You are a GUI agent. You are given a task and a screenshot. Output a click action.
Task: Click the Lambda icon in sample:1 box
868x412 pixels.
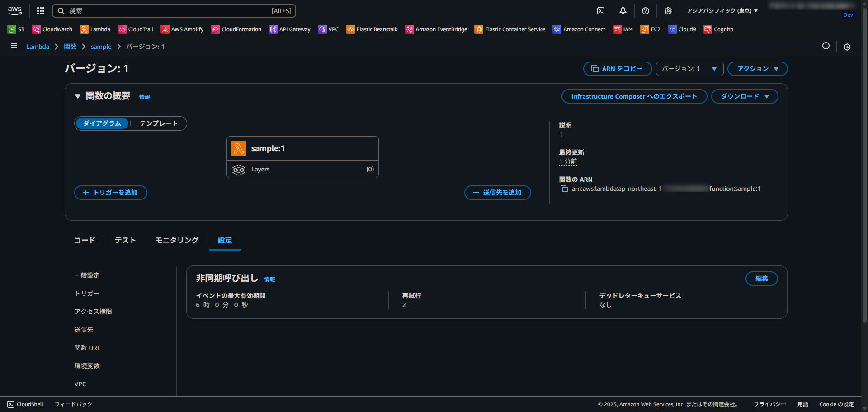(x=238, y=148)
